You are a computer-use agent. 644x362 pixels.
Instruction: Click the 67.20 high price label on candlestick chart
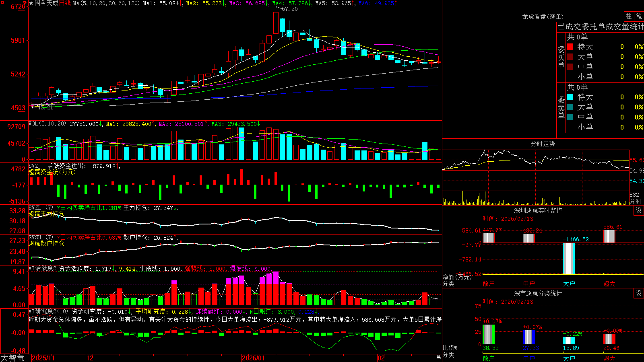tap(289, 9)
